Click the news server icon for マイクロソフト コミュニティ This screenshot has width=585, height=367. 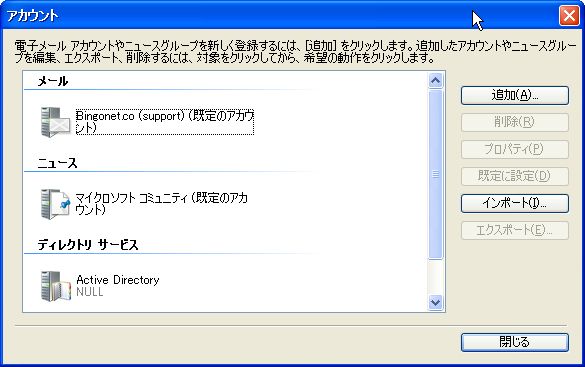(55, 204)
